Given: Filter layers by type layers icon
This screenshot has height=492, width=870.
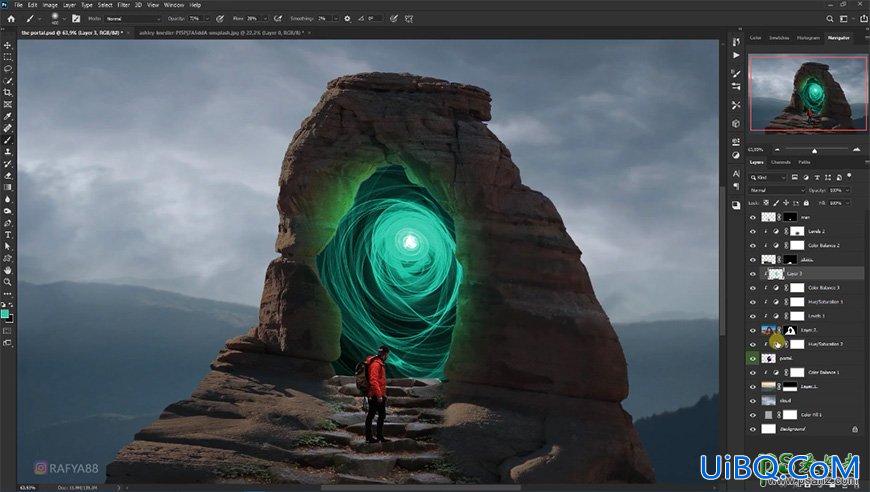Looking at the screenshot, I should [x=817, y=177].
